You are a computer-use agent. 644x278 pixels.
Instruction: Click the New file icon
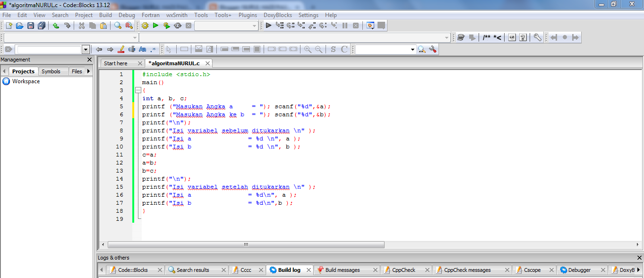(x=9, y=26)
